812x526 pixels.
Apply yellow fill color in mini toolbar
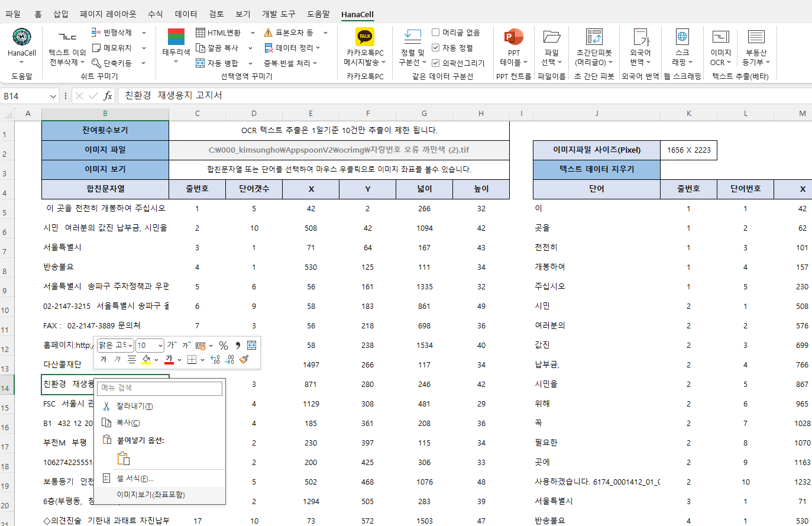[145, 359]
